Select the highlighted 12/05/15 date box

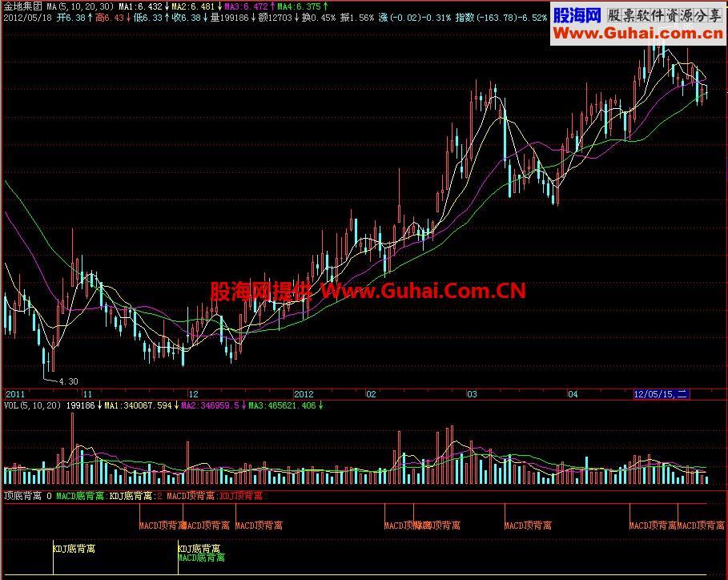[660, 394]
